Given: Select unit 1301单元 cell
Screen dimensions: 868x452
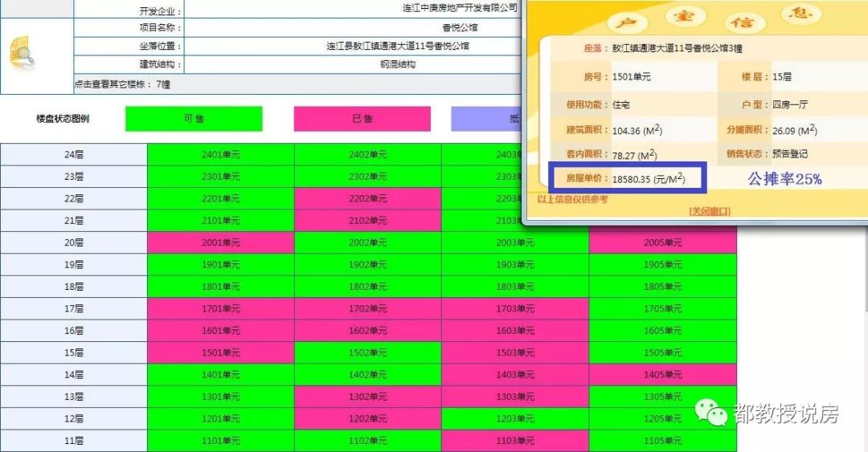Looking at the screenshot, I should click(221, 397).
